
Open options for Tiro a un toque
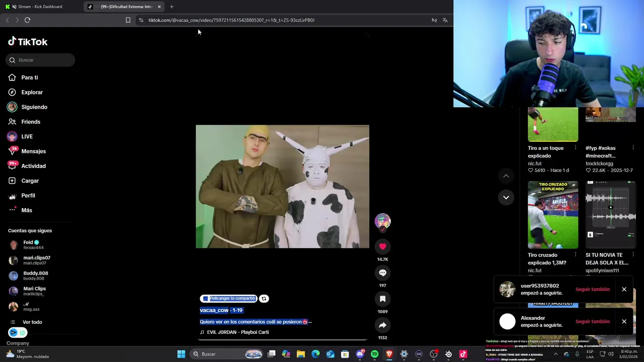[x=575, y=148]
